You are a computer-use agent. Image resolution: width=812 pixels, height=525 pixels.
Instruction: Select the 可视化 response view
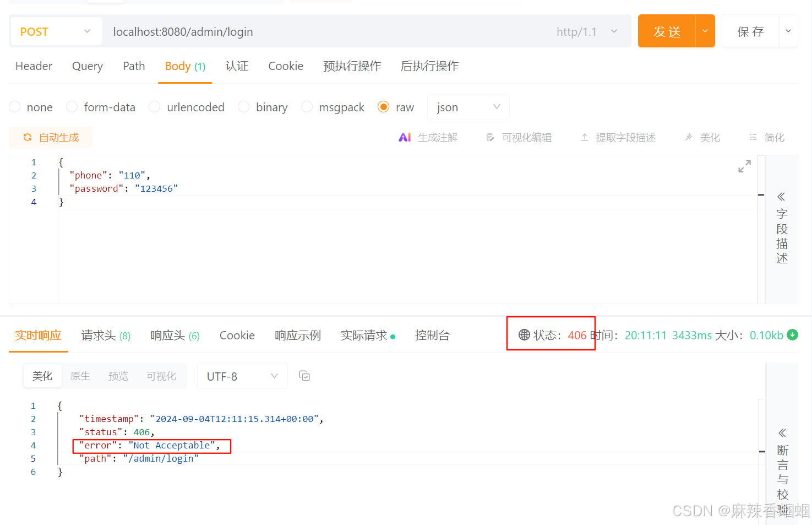point(161,376)
